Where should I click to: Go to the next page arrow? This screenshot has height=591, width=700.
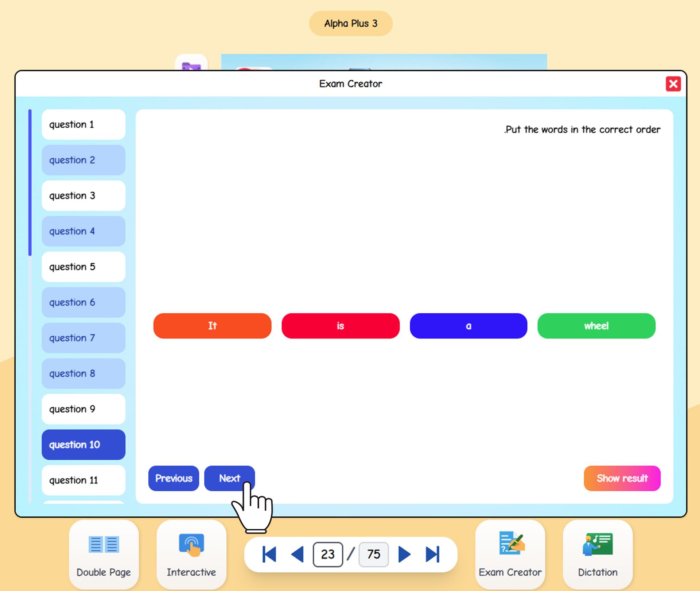pyautogui.click(x=404, y=555)
